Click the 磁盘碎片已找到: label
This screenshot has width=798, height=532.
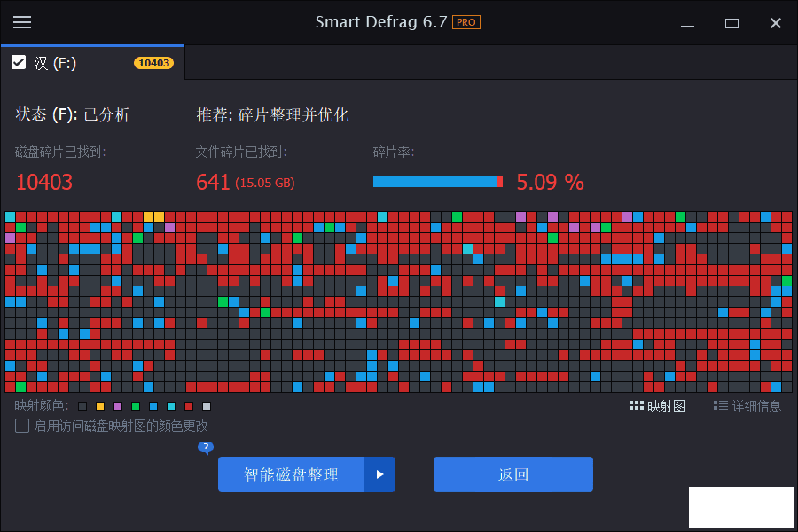pyautogui.click(x=60, y=152)
